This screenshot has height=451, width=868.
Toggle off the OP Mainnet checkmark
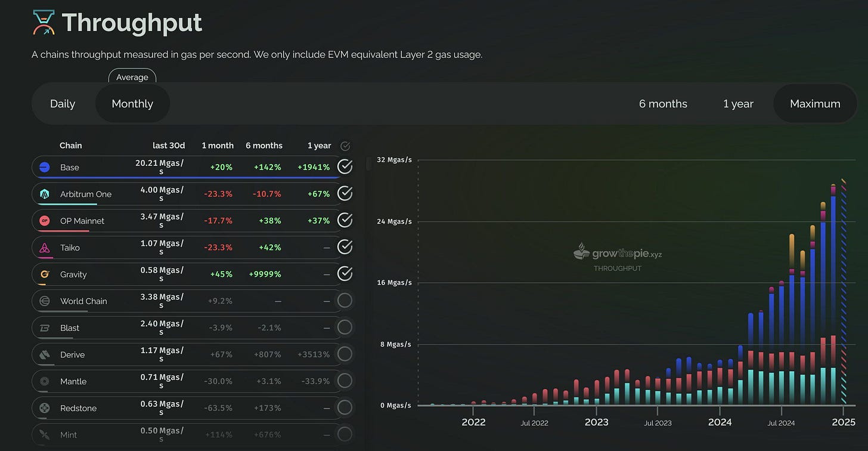pos(345,220)
